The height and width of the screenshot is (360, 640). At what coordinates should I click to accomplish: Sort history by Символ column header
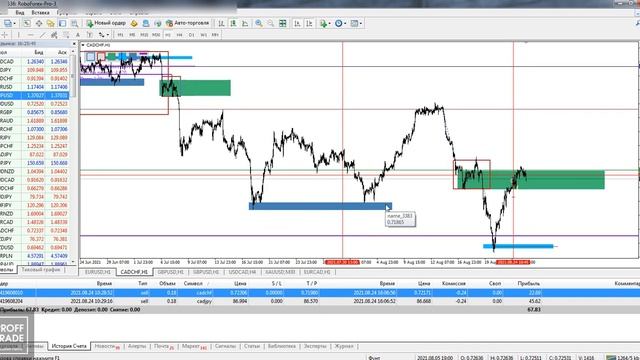193,283
